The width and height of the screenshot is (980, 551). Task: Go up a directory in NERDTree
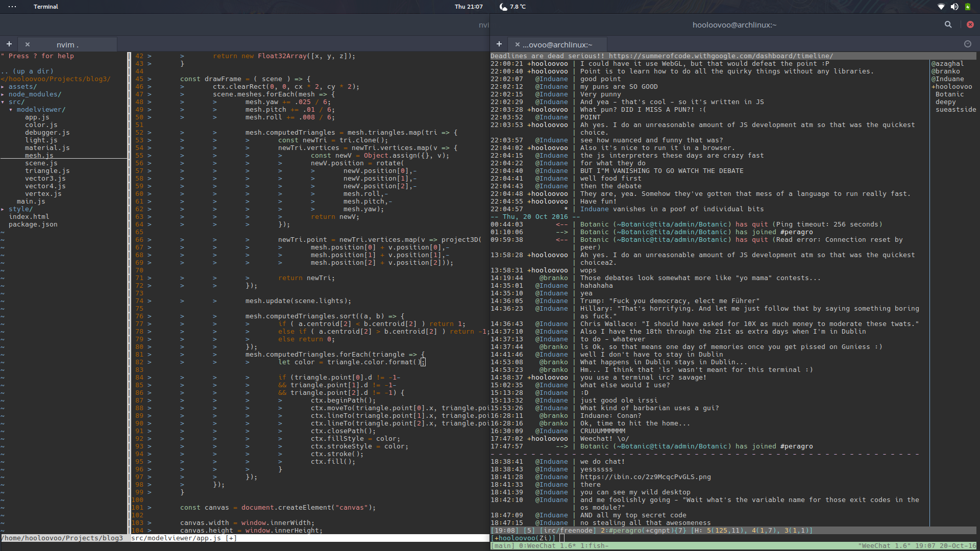27,71
